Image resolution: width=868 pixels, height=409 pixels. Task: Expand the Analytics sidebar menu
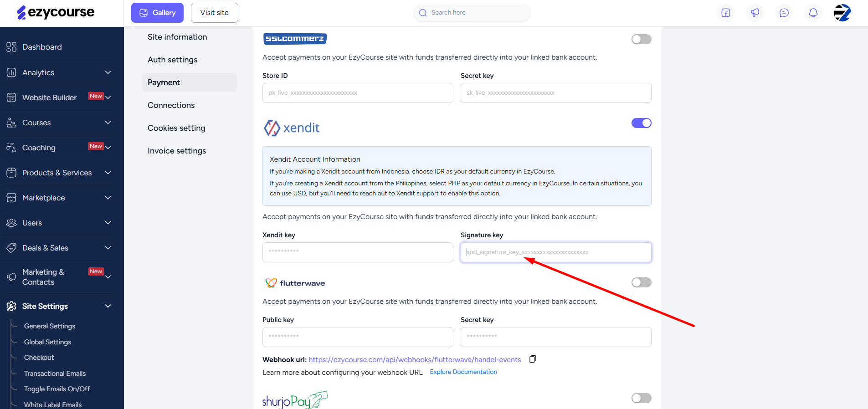tap(57, 72)
